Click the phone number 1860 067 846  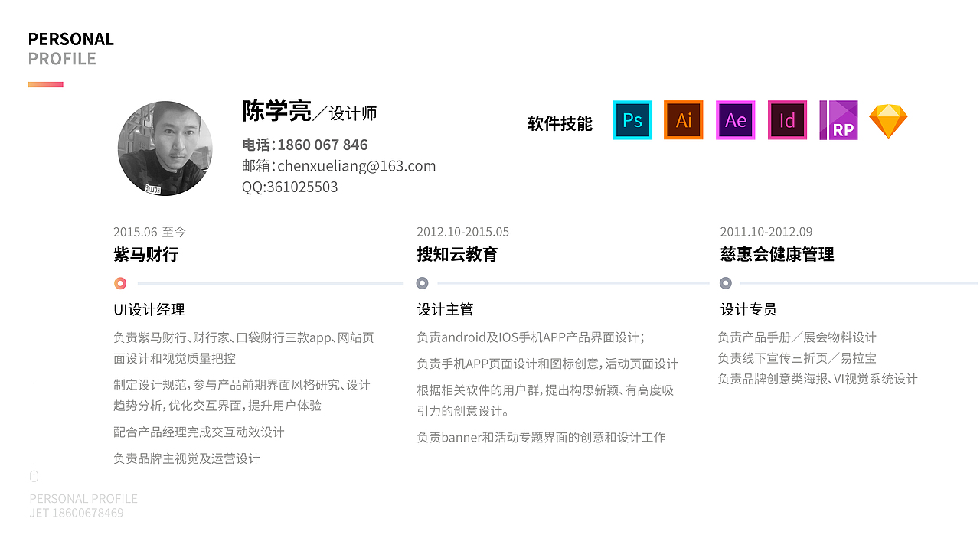(x=322, y=145)
